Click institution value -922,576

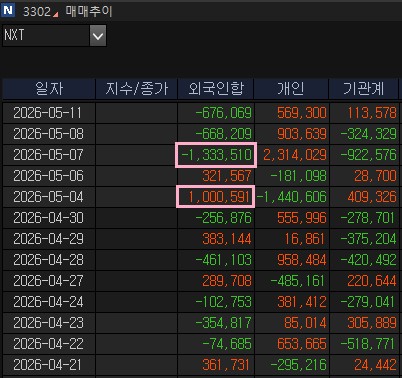click(x=369, y=155)
